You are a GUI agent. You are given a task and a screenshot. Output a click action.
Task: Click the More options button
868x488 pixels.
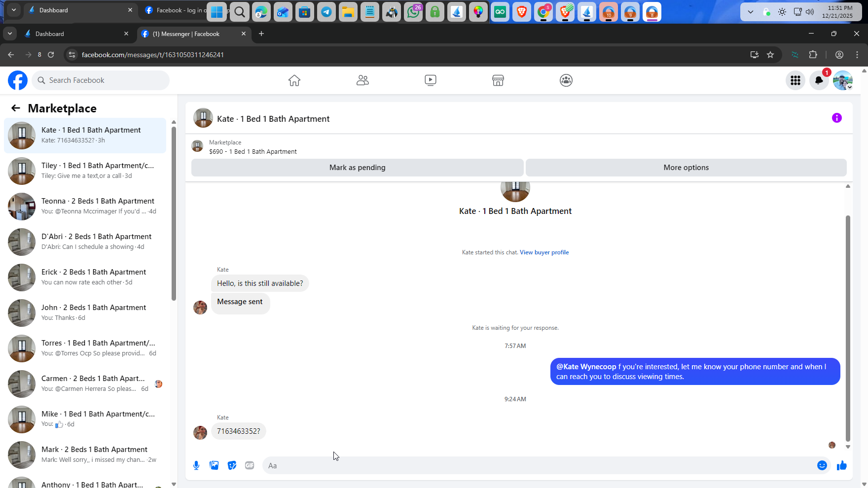tap(686, 168)
